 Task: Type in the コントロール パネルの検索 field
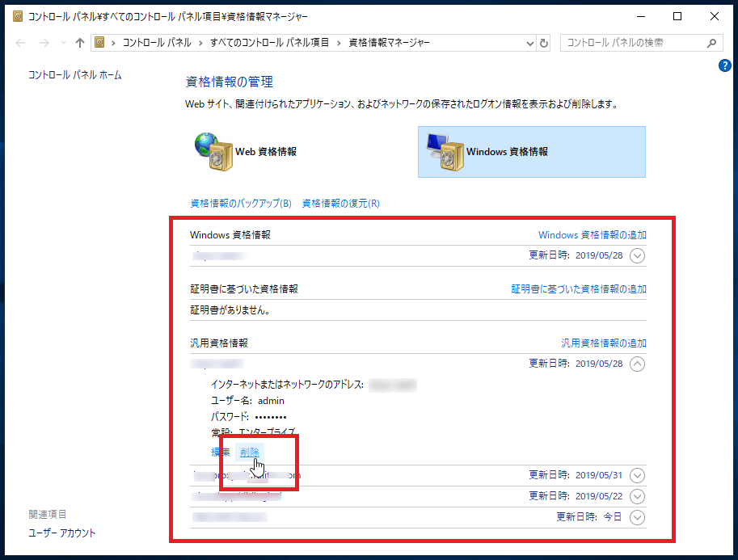point(630,43)
